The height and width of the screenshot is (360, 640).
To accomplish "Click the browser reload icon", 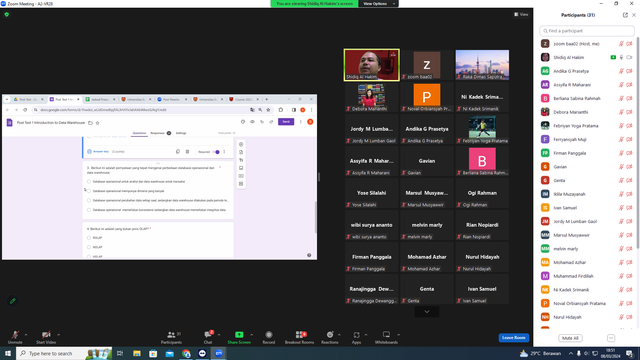I will [x=25, y=110].
